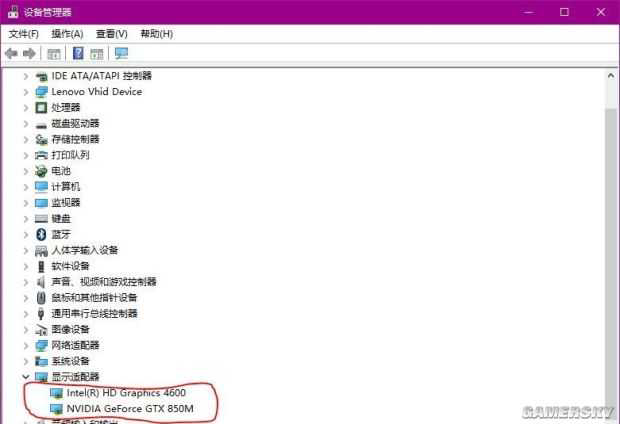The height and width of the screenshot is (424, 620).
Task: Open the 帮助(H) Help menu
Action: (x=155, y=34)
